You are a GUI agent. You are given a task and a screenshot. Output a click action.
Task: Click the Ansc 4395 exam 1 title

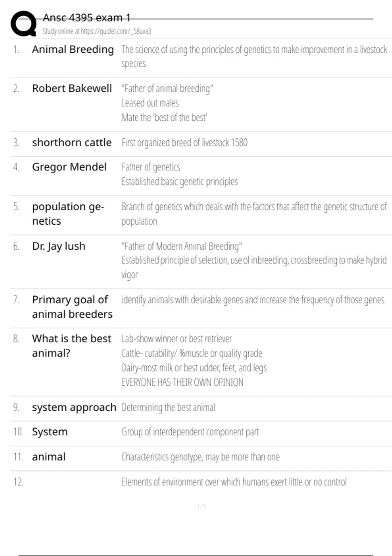click(87, 18)
